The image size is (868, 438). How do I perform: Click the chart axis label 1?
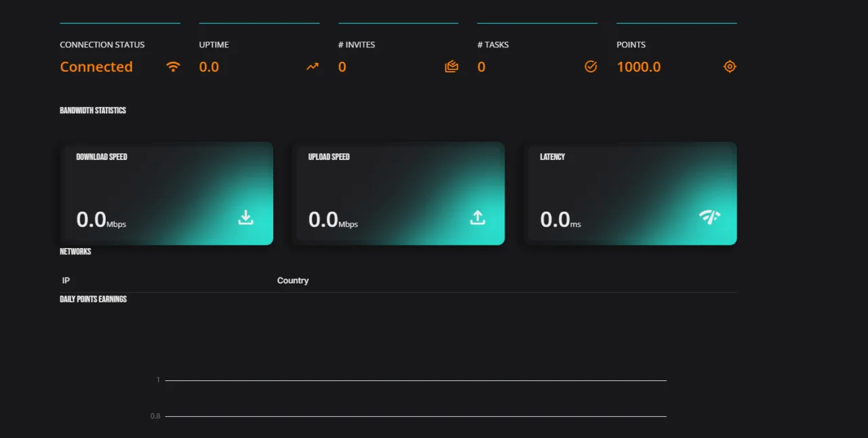point(158,380)
